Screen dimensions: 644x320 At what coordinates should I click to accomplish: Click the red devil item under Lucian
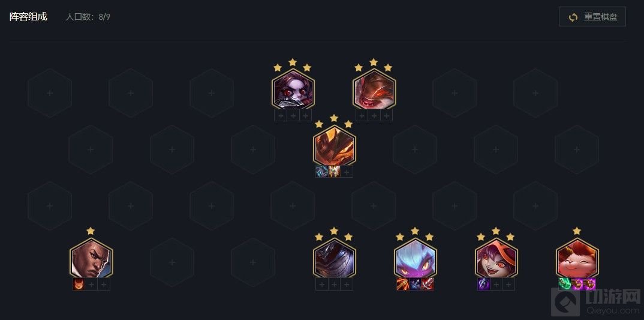coord(79,284)
